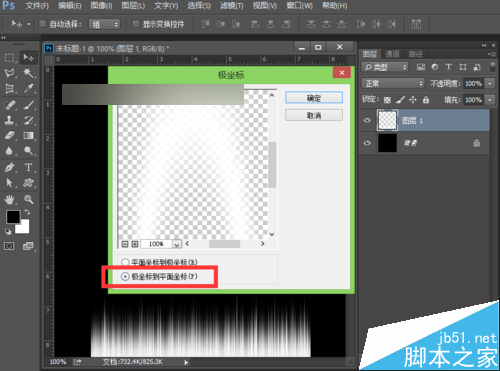Image resolution: width=500 pixels, height=371 pixels.
Task: Enable the 自动选择 checkbox
Action: click(42, 24)
